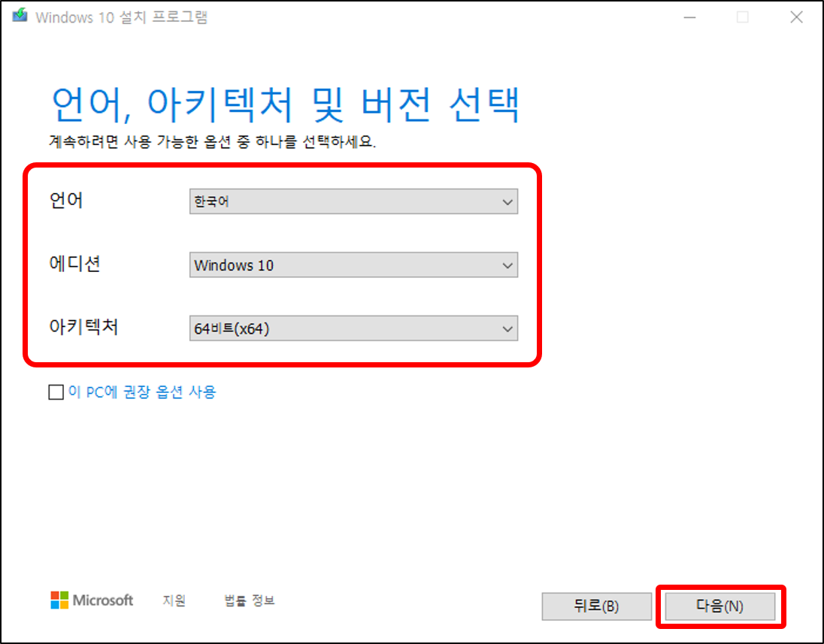This screenshot has height=644, width=824.
Task: Click the heading '언어, 아키텍처 및 버전 선택'
Action: (286, 105)
